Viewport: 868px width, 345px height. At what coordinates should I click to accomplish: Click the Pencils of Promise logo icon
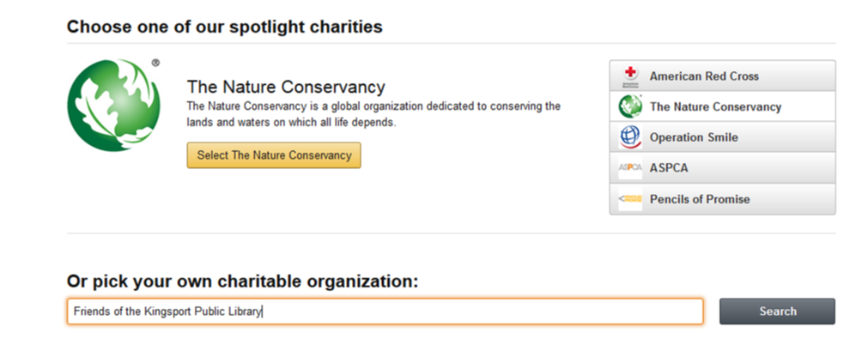click(x=629, y=199)
